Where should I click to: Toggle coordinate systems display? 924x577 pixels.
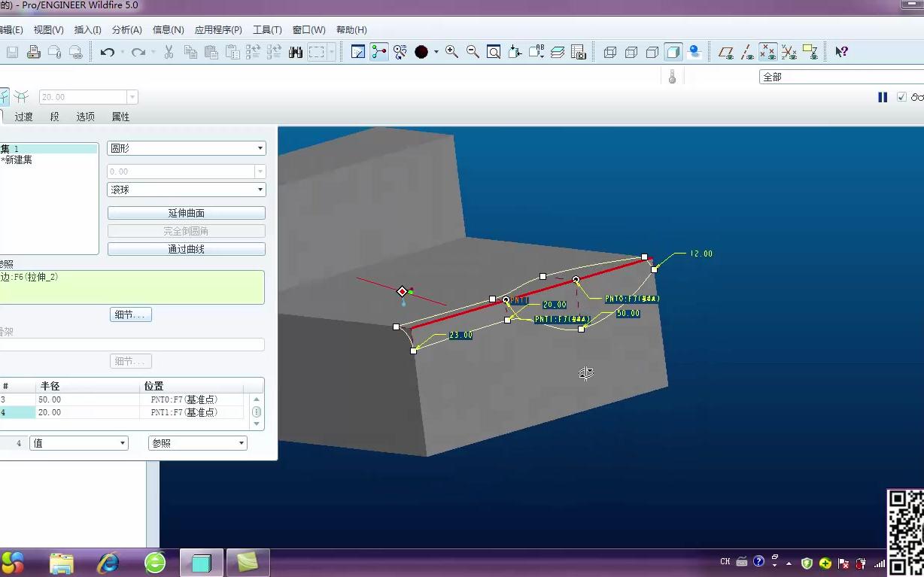(x=789, y=52)
